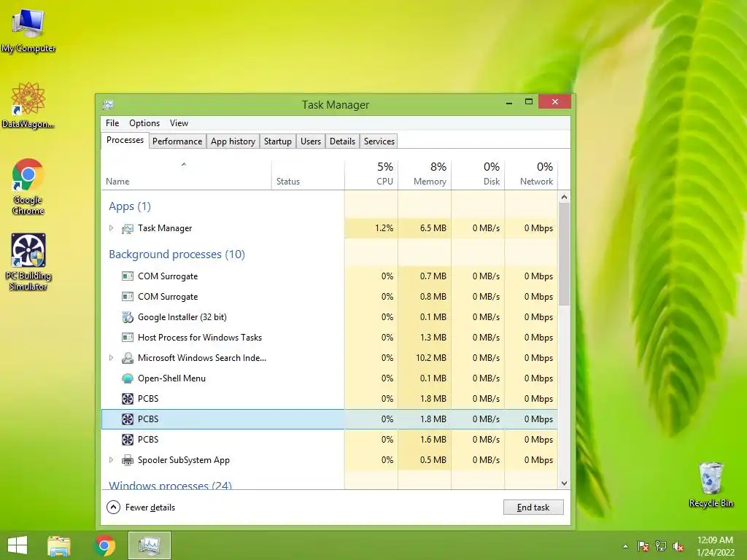Click the muted volume tray icon
Screen dimensions: 747x560
[678, 546]
